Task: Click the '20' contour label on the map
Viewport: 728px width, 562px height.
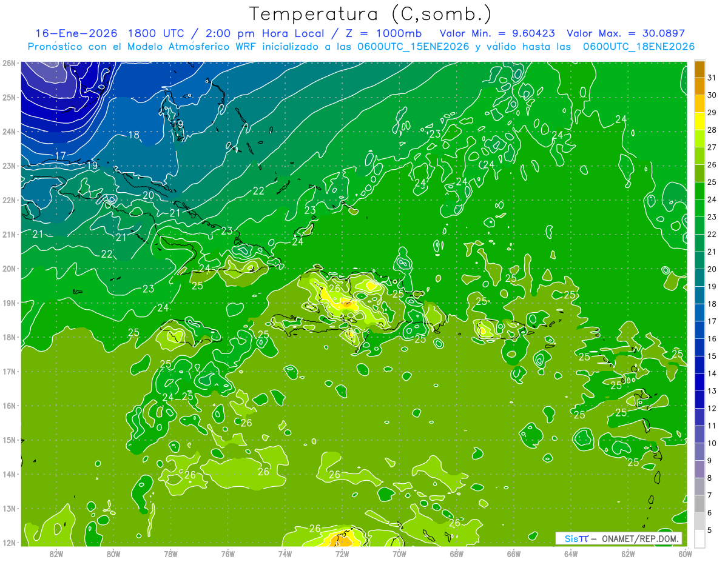Action: (x=148, y=195)
